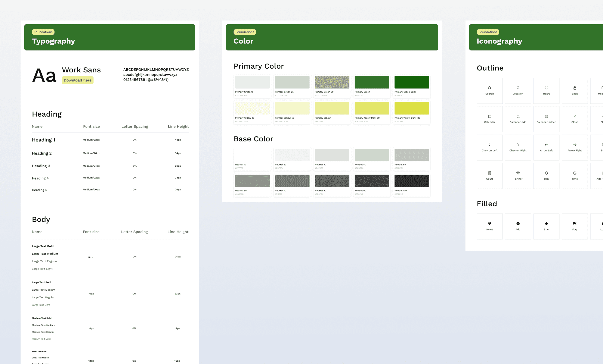This screenshot has width=603, height=364.
Task: Choose the Neutral 10 swatch
Action: pyautogui.click(x=252, y=155)
